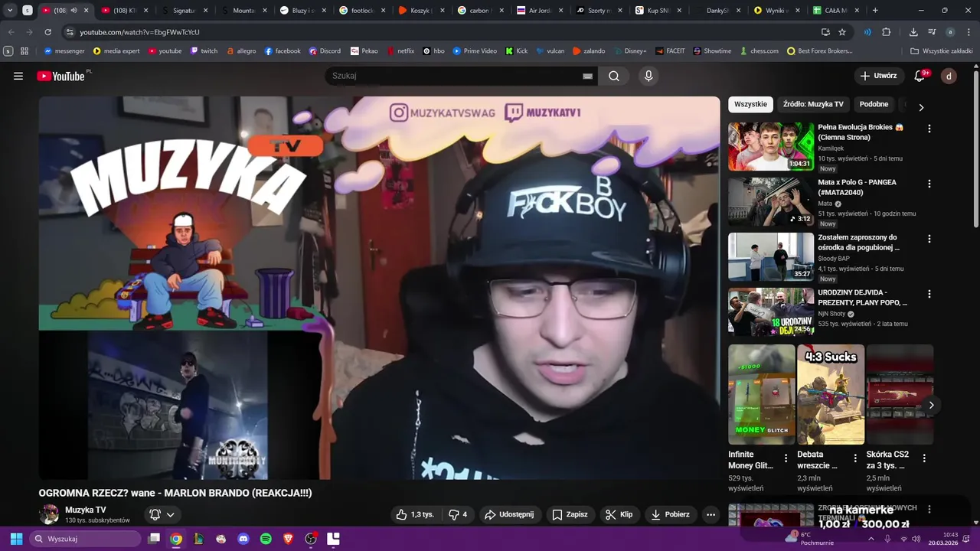Open Pełna Ewolucja Brokies thumbnail

(771, 146)
